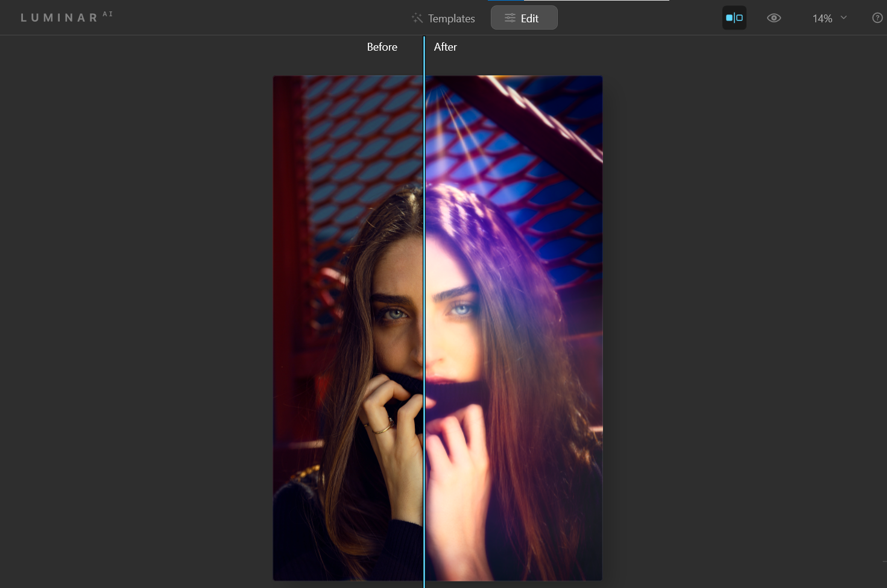Viewport: 887px width, 588px height.
Task: Switch to the Templates tab
Action: coord(451,19)
